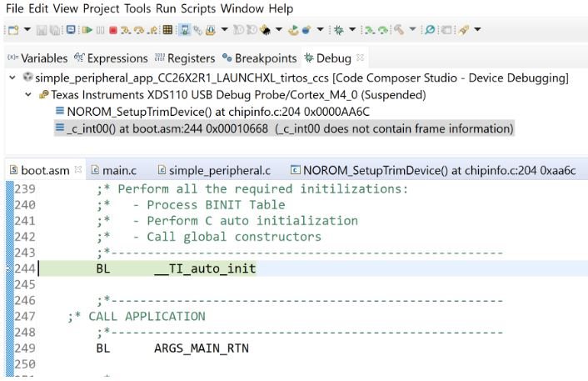This screenshot has height=381, width=588.
Task: Open the dropdown arrow beside the New icon
Action: click(x=27, y=29)
